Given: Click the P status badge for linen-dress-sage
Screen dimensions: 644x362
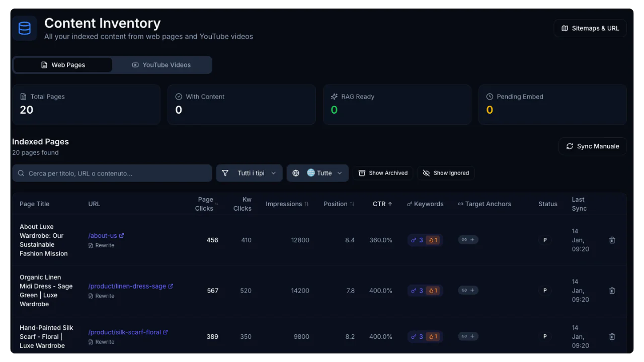Looking at the screenshot, I should (x=545, y=290).
